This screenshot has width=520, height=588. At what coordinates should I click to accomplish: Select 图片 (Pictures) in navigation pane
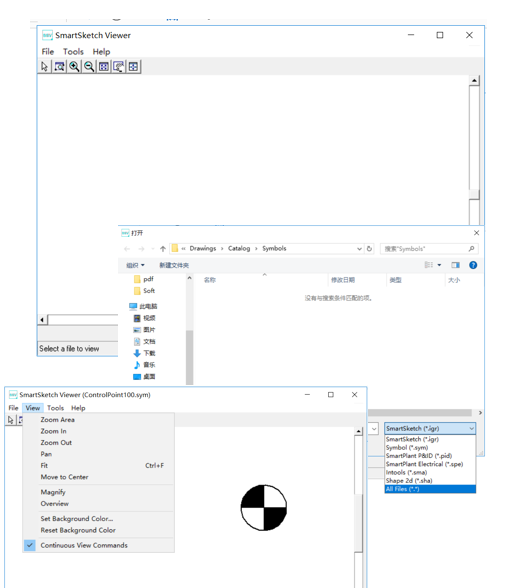point(144,330)
